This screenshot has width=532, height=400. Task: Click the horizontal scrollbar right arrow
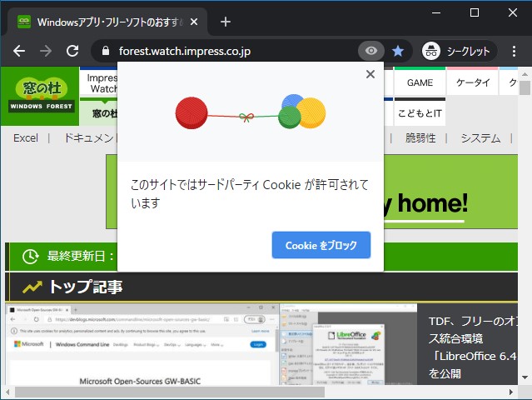click(510, 392)
